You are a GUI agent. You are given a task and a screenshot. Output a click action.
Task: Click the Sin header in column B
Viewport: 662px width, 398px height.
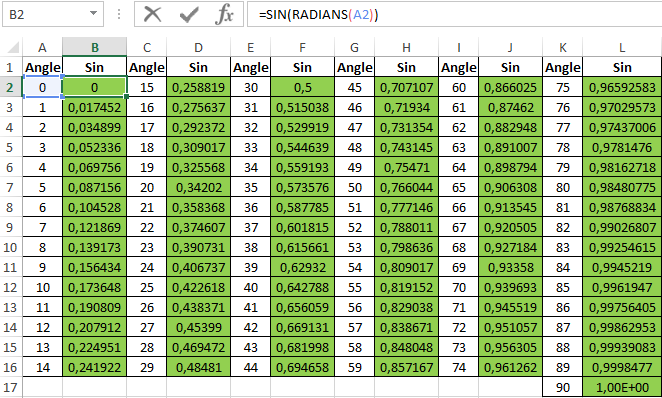coord(95,67)
